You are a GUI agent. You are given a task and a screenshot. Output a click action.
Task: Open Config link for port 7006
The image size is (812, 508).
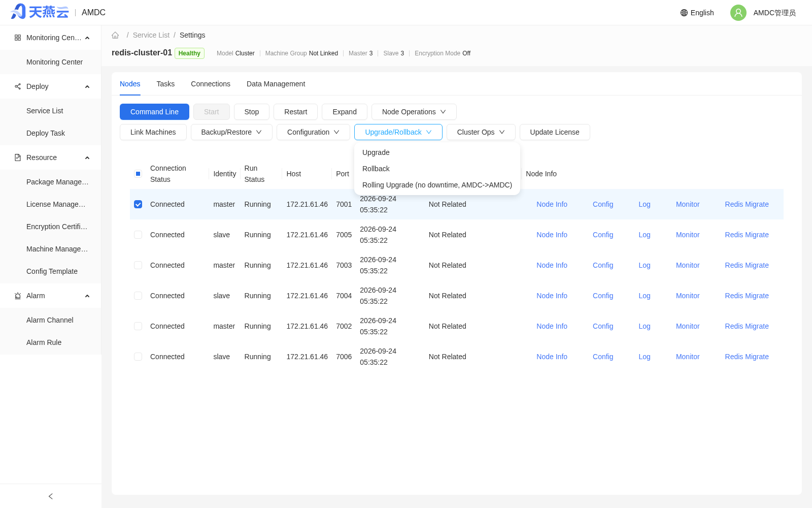tap(603, 357)
